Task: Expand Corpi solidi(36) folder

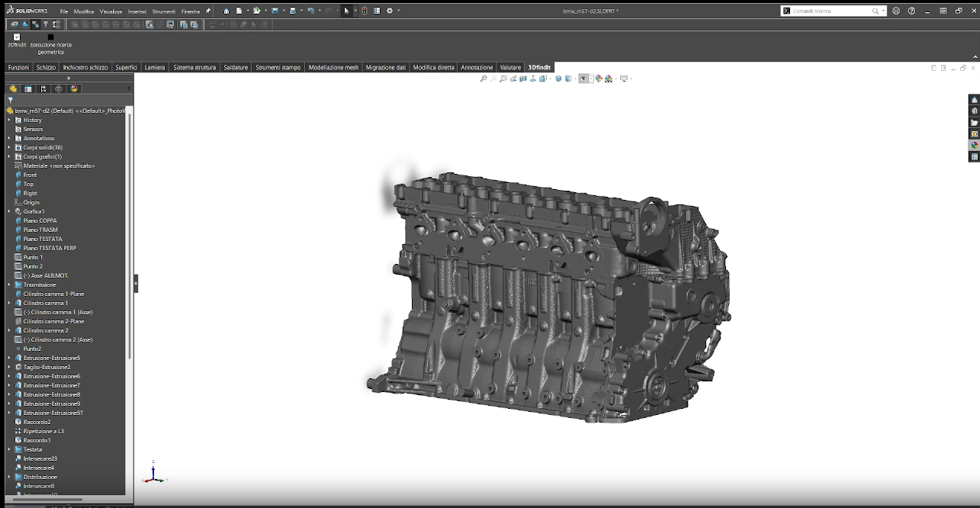Action: point(10,147)
